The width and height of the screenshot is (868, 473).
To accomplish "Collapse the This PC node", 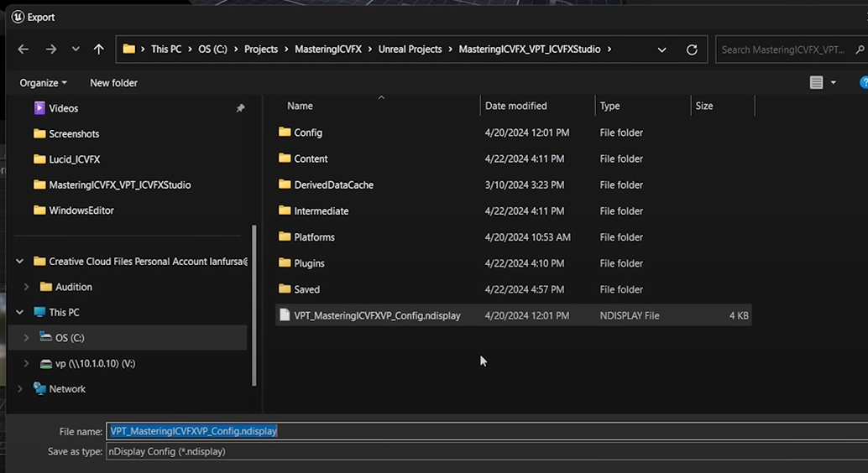I will 20,312.
